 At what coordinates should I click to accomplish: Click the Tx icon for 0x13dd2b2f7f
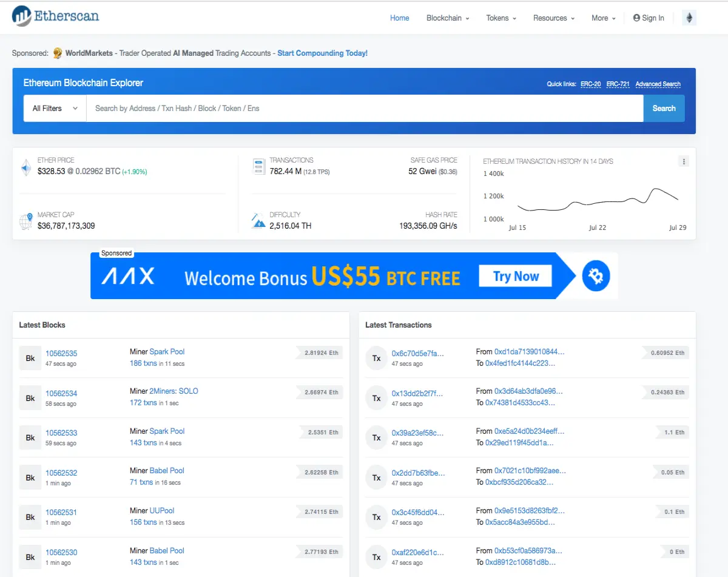coord(377,398)
